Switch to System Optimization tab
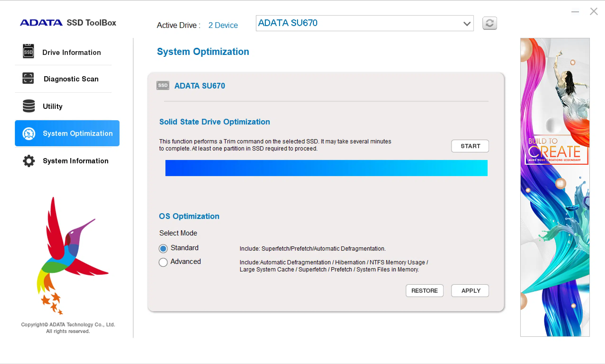 tap(67, 133)
